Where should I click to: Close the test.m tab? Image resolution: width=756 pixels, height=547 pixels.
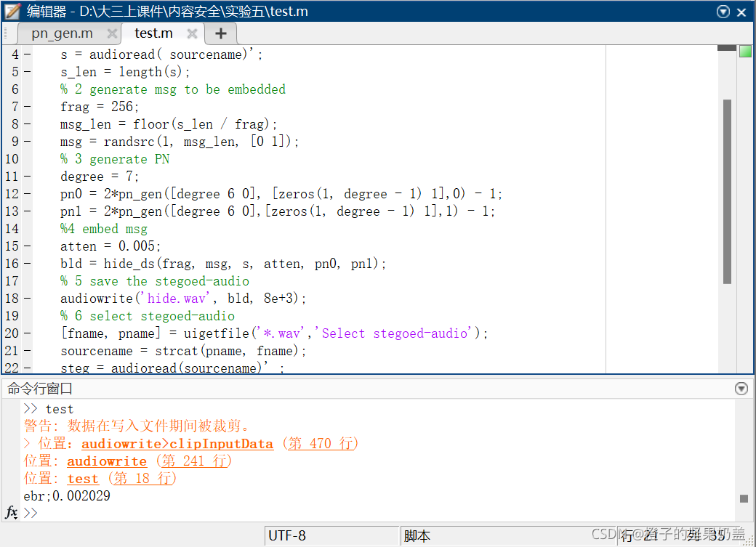(192, 33)
